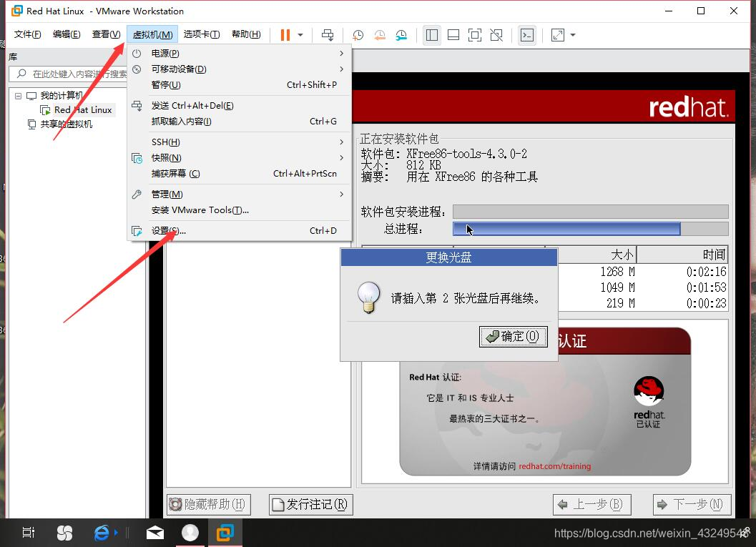This screenshot has width=756, height=547.
Task: Click the package name XFree86-tools-4.3.0-2
Action: click(x=467, y=154)
